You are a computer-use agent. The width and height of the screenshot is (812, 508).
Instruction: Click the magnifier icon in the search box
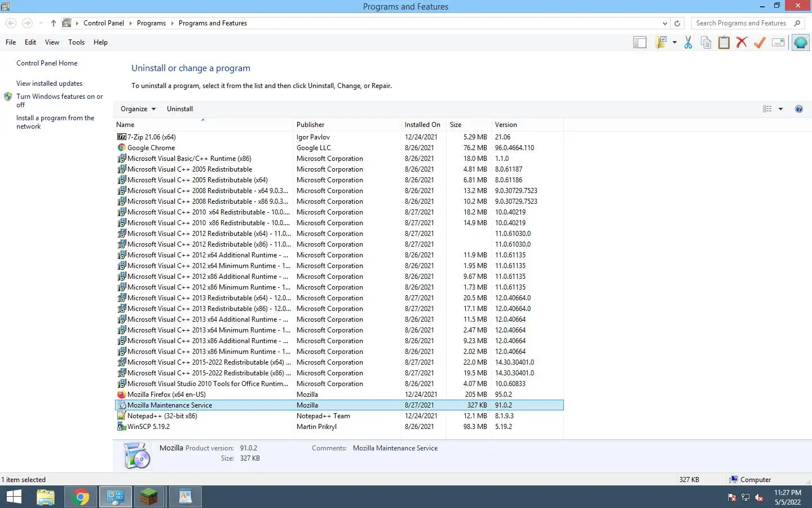pyautogui.click(x=797, y=23)
